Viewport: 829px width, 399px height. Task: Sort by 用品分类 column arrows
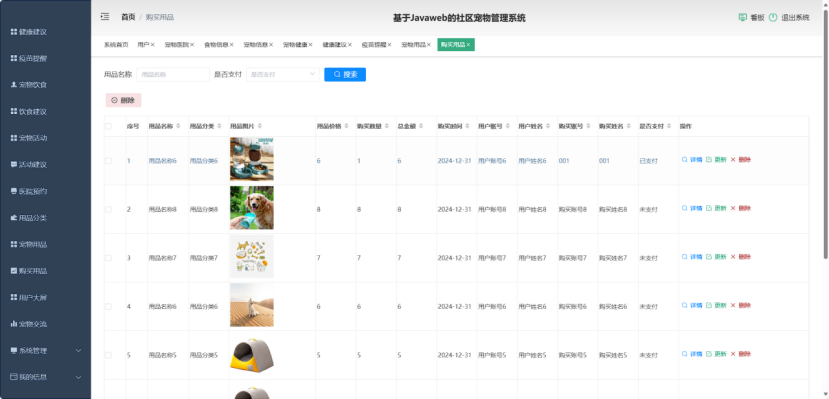click(x=219, y=126)
